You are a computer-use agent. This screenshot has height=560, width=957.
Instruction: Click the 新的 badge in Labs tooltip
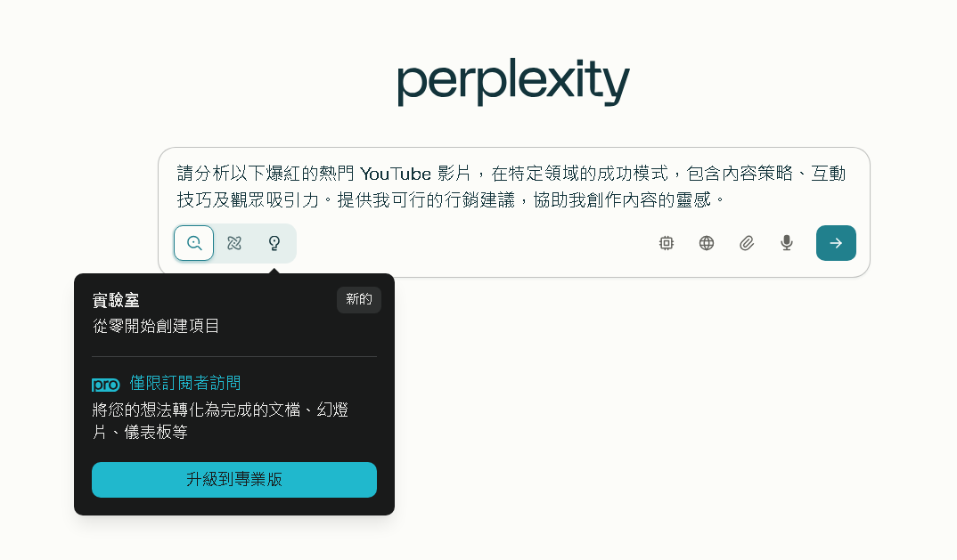pos(359,299)
